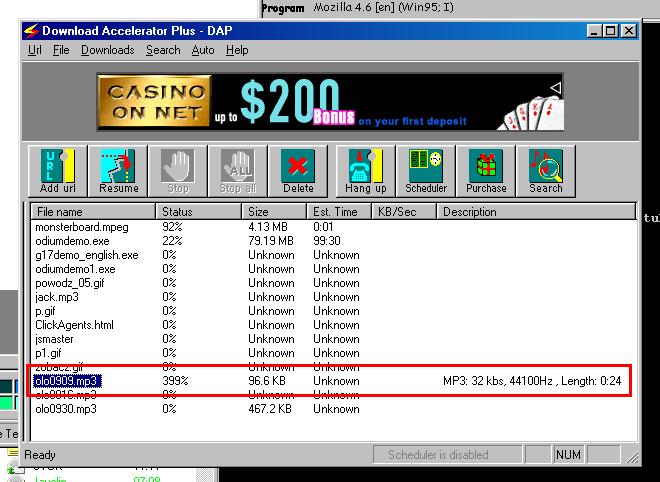This screenshot has width=660, height=482.
Task: Click the 467.2 KB size value
Action: click(269, 409)
